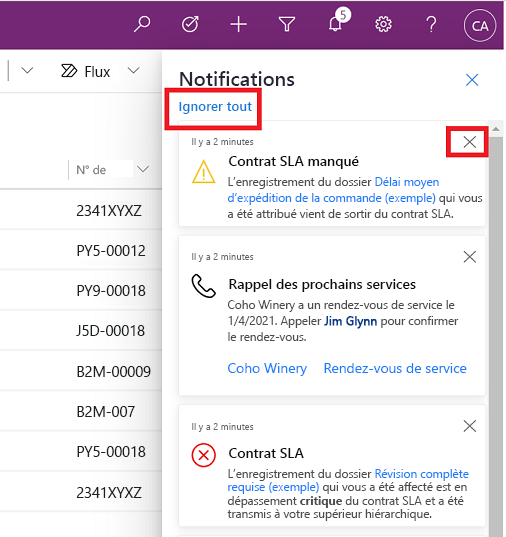Close the Notifications panel
This screenshot has height=537, width=506.
tap(472, 80)
